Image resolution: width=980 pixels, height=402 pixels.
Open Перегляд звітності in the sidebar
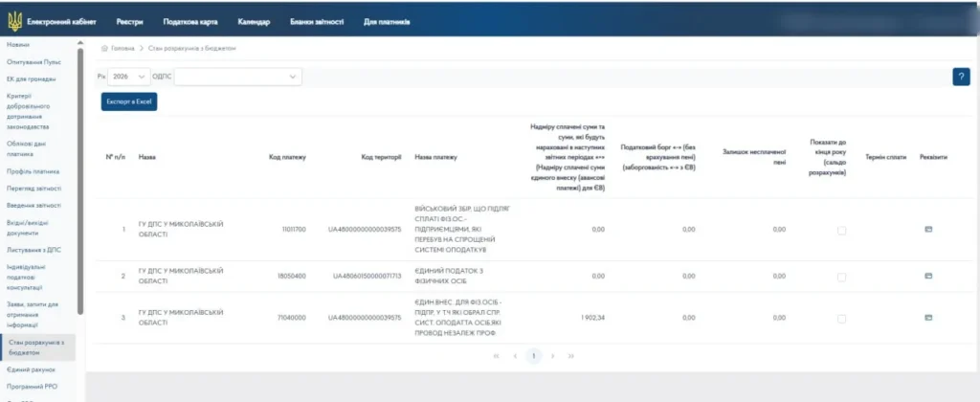pyautogui.click(x=33, y=189)
